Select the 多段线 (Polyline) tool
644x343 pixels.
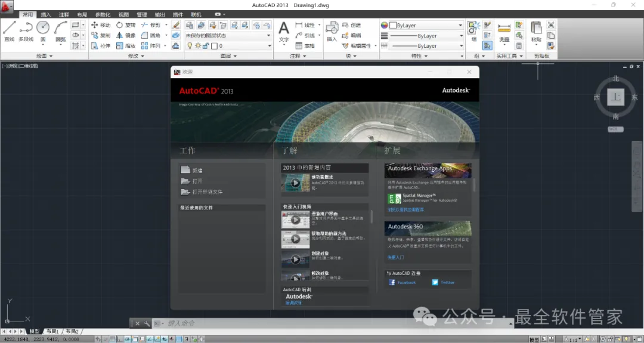click(26, 31)
